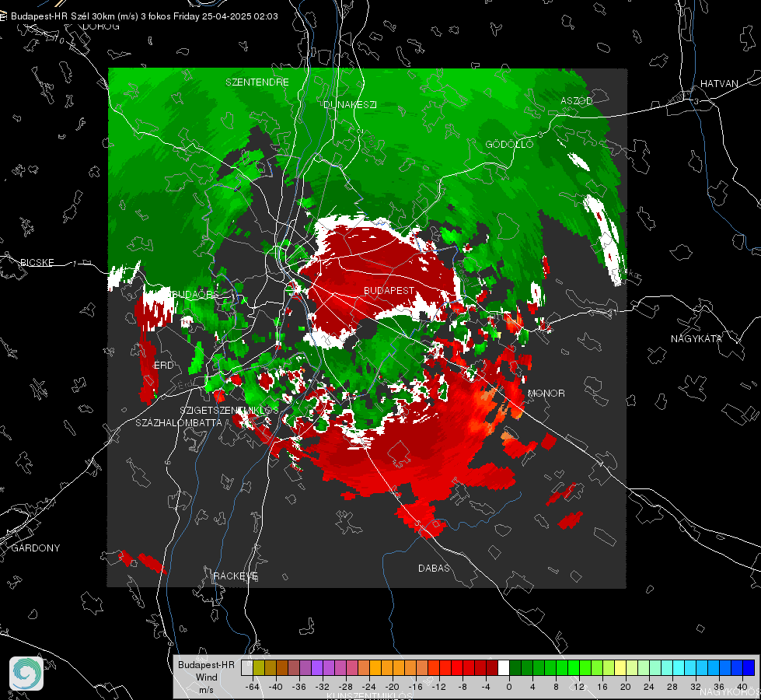
Task: Click the RÁCKEVE town label
Action: pyautogui.click(x=236, y=576)
